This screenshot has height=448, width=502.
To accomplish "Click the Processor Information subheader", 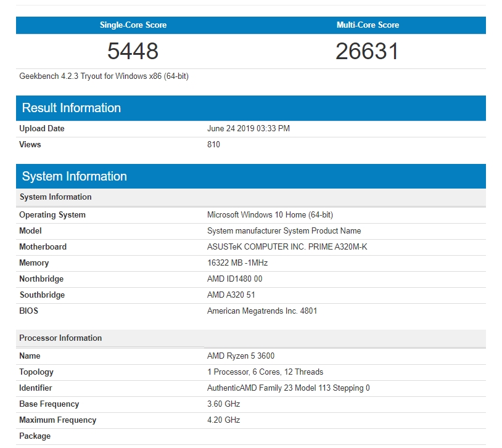I will [60, 338].
